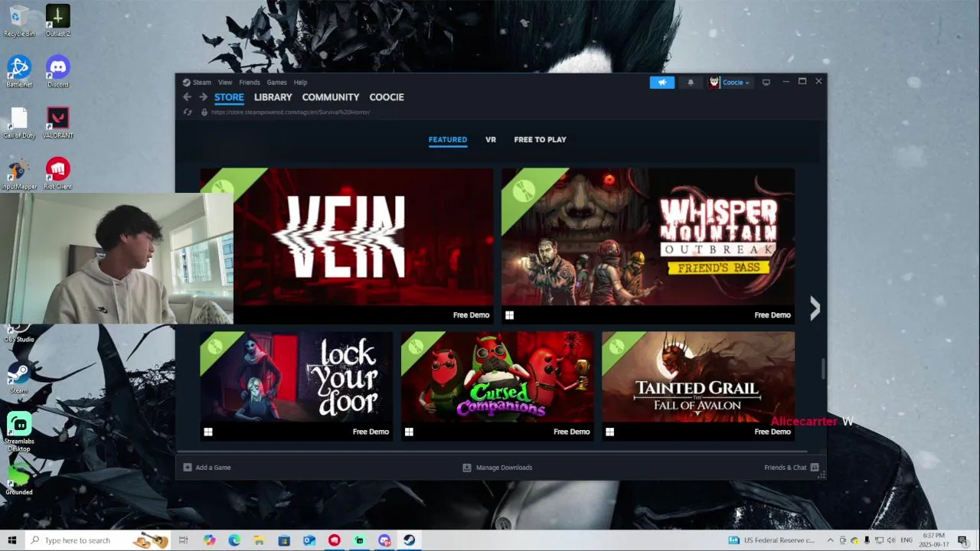The height and width of the screenshot is (551, 980).
Task: Open the Windows Start menu
Action: tap(11, 540)
